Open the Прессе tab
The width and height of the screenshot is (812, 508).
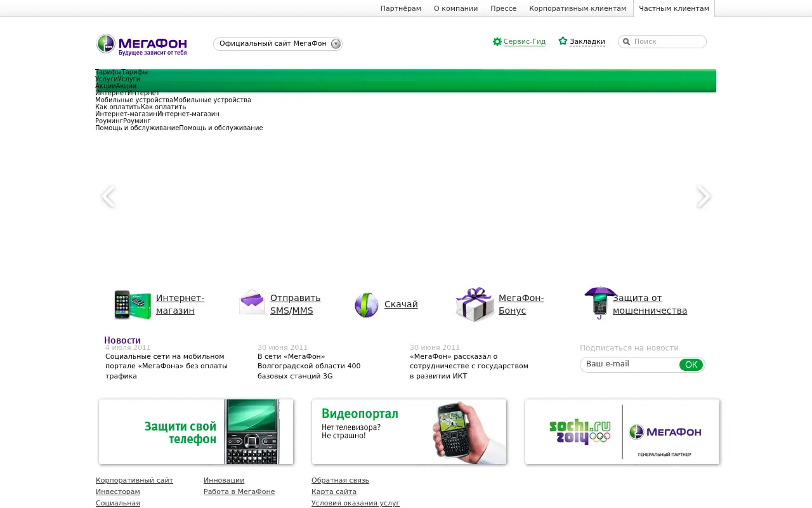tap(504, 8)
